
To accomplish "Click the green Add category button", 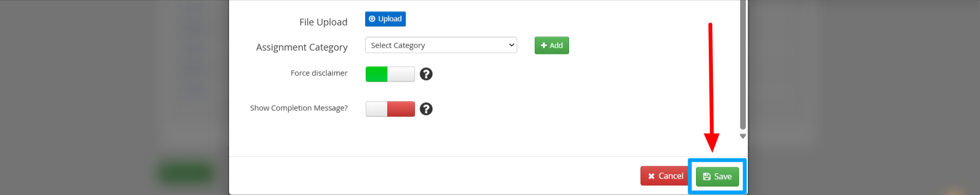I will pyautogui.click(x=552, y=45).
